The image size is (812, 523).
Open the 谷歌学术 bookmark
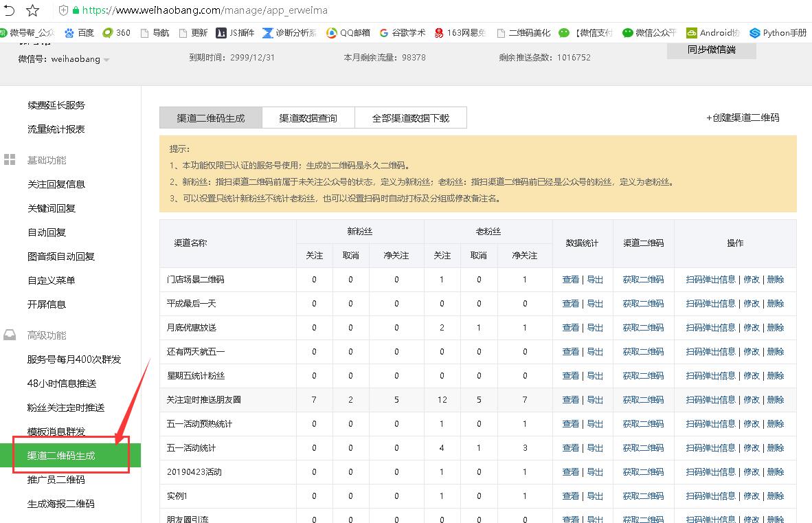(x=403, y=32)
